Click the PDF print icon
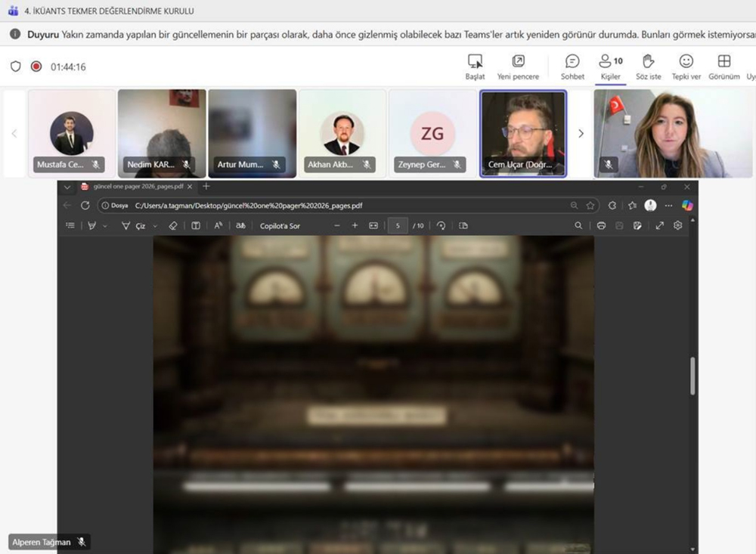The image size is (756, 554). pyautogui.click(x=601, y=225)
